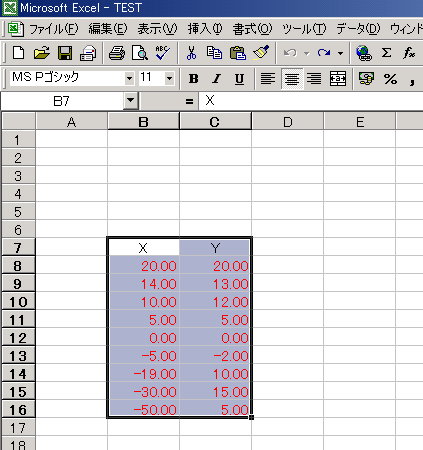Open the ファイル(F) menu

54,29
